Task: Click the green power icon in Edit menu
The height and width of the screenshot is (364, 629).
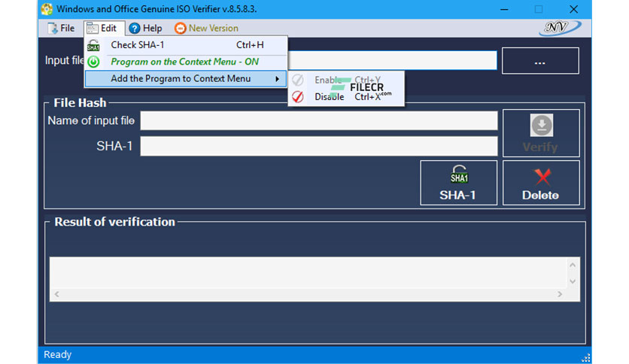Action: (93, 62)
